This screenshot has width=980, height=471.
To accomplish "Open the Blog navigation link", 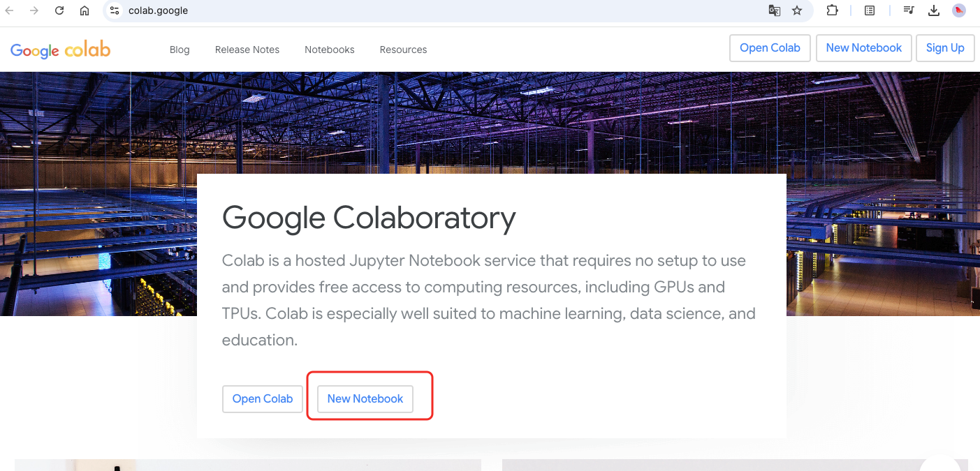I will [179, 50].
